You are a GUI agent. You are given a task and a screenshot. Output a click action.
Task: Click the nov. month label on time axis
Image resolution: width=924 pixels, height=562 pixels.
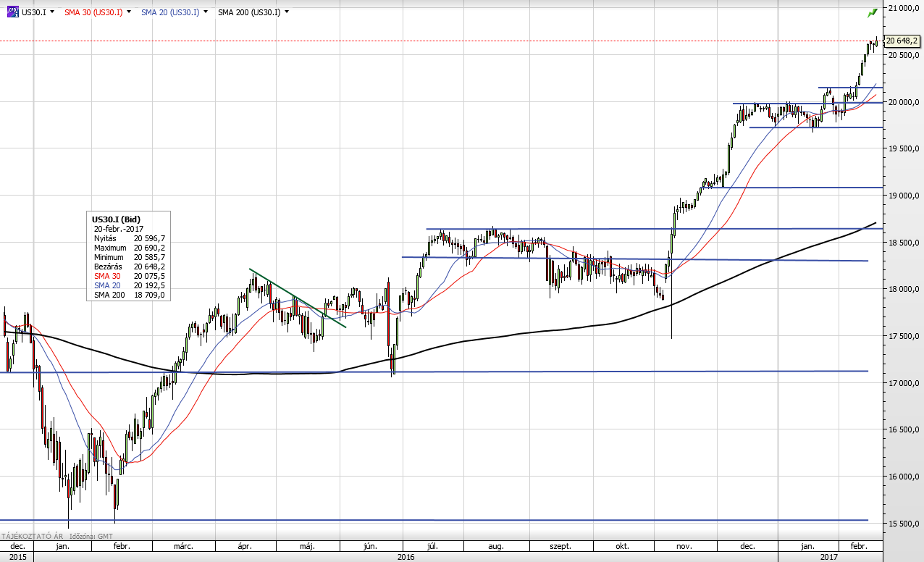tap(684, 545)
